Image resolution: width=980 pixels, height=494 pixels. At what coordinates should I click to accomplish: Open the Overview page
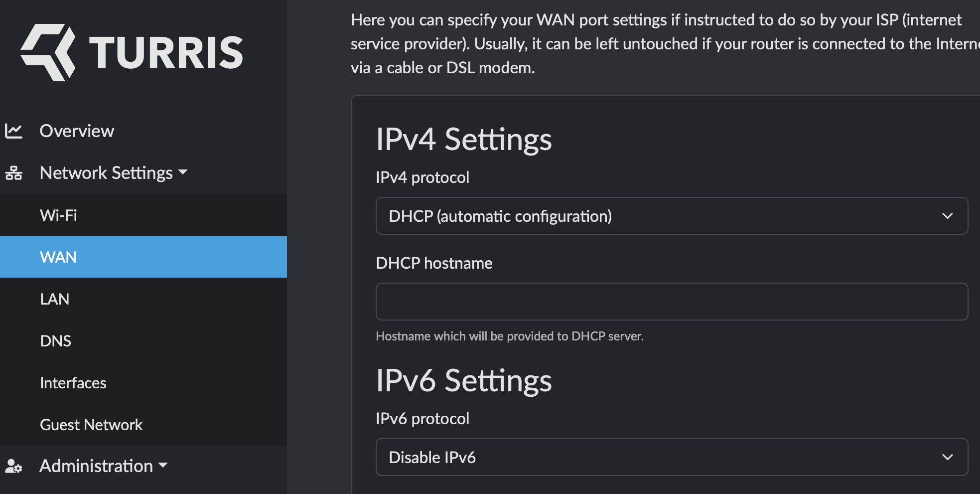coord(77,131)
